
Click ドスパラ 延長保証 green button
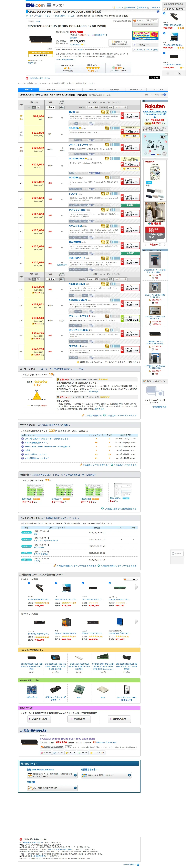[x=130, y=205]
